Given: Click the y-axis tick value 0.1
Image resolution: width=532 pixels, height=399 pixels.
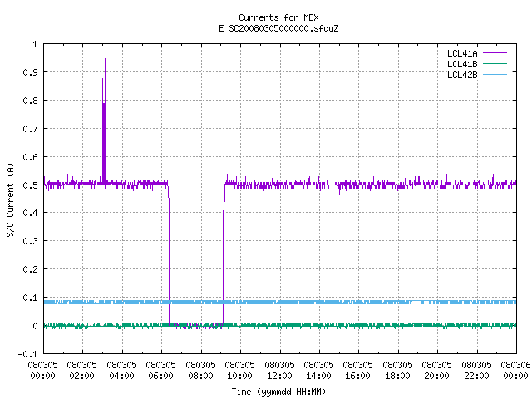Looking at the screenshot, I should pos(30,298).
